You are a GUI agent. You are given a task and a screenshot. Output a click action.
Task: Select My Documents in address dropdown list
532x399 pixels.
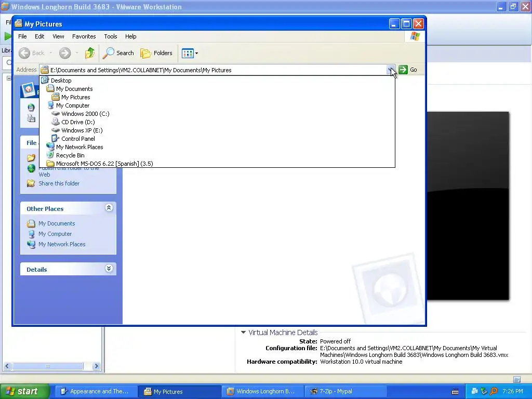(x=217, y=89)
